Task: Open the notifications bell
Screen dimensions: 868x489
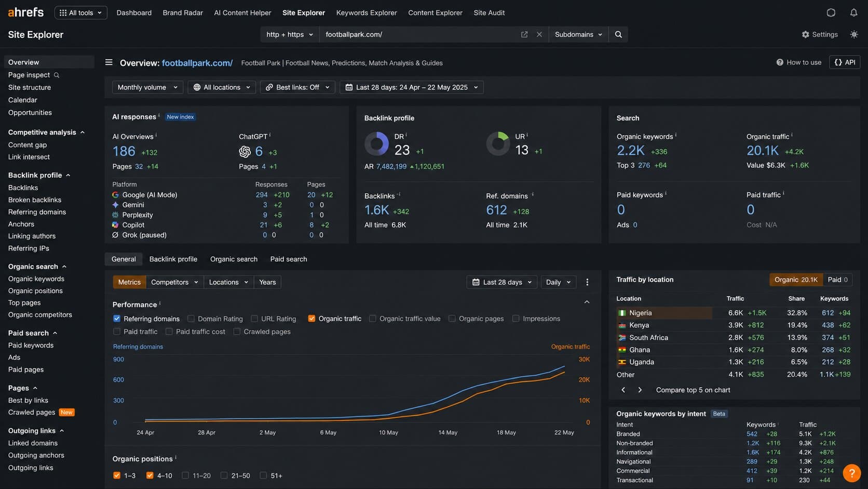Action: 853,12
